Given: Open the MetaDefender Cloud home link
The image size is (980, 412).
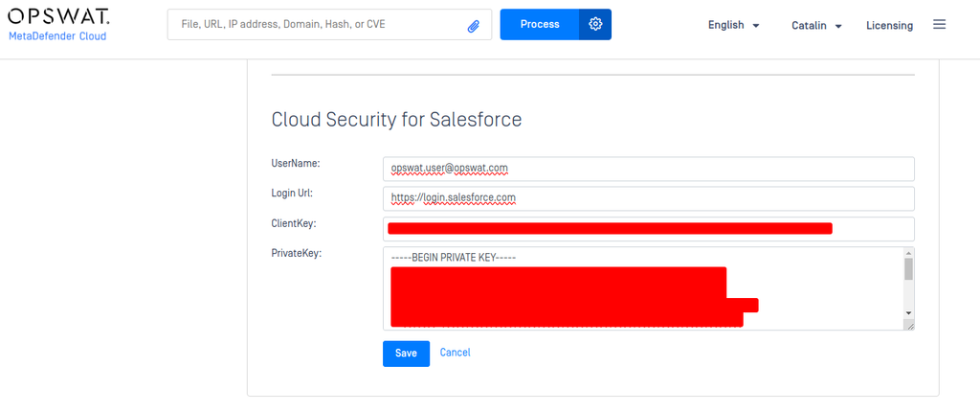Looking at the screenshot, I should click(57, 36).
